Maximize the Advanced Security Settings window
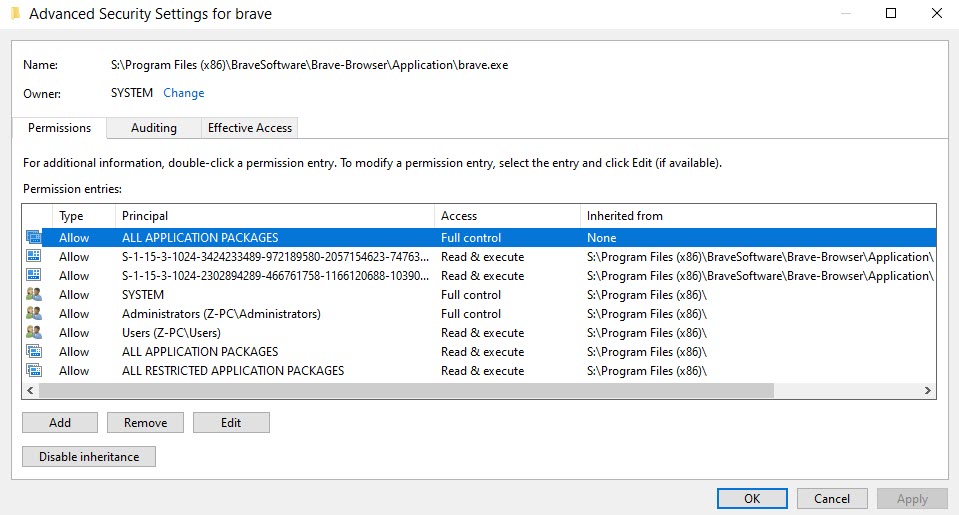 point(891,13)
